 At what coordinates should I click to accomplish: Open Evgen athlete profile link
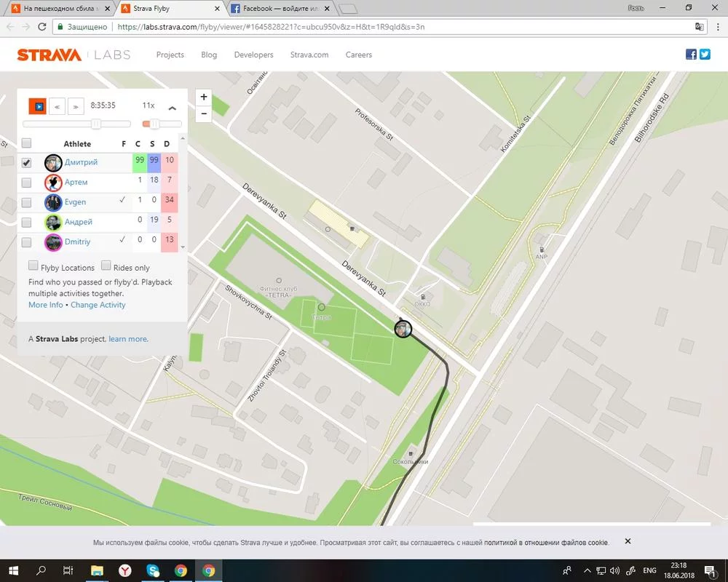click(75, 202)
